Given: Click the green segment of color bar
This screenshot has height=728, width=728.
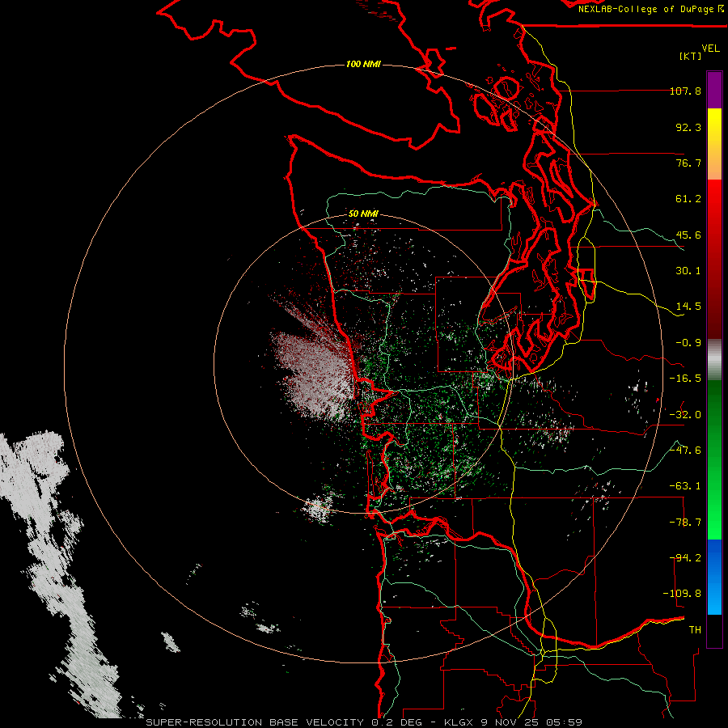Looking at the screenshot, I should (714, 459).
